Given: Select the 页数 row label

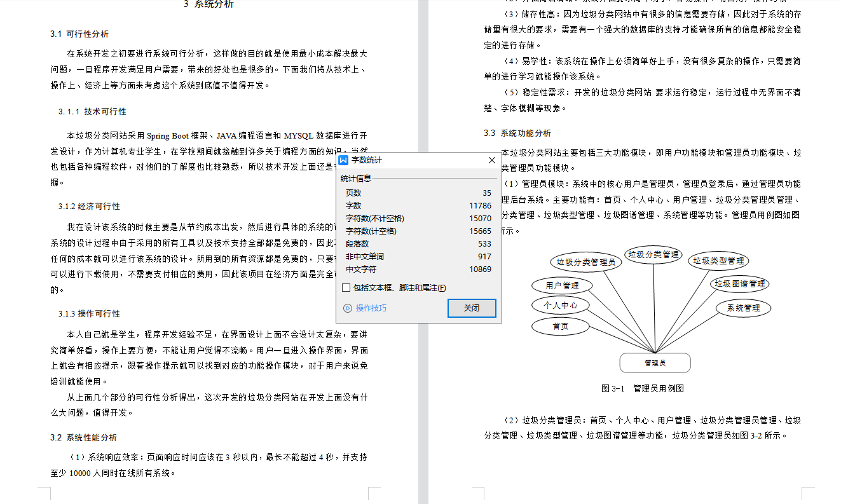Looking at the screenshot, I should click(353, 193).
